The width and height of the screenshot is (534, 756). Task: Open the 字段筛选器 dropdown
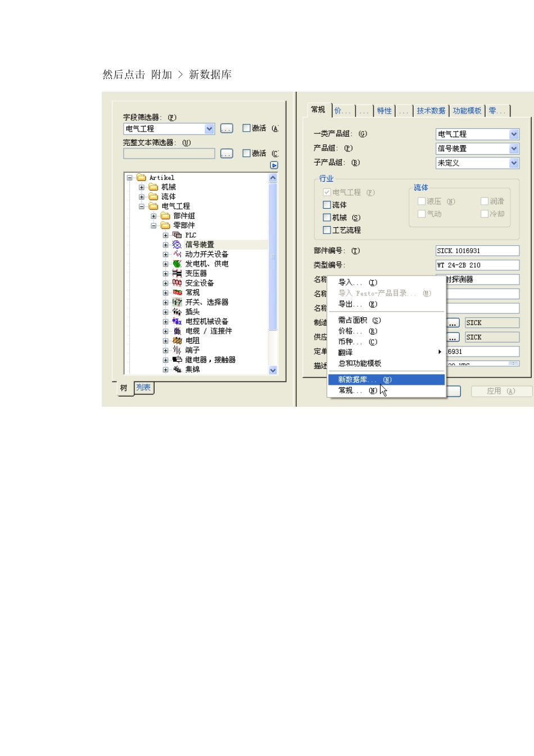[x=210, y=129]
